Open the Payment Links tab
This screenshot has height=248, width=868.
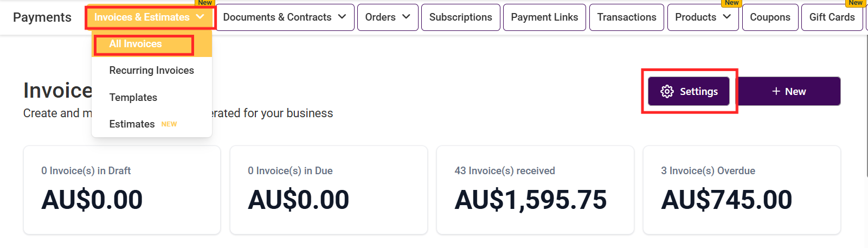pos(544,17)
